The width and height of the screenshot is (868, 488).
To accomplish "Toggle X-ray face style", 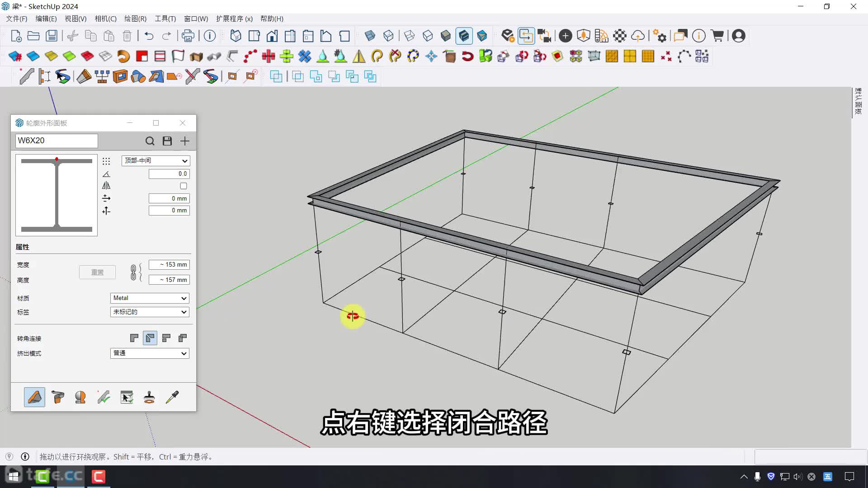I will click(370, 36).
